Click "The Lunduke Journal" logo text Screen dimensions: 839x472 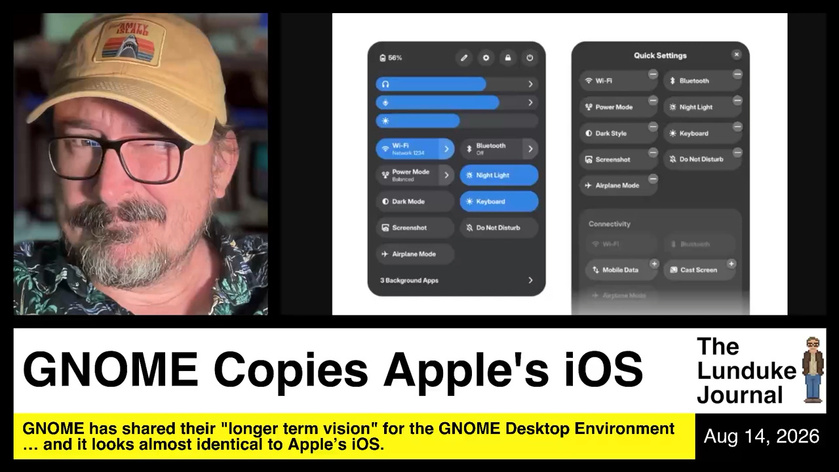point(746,370)
